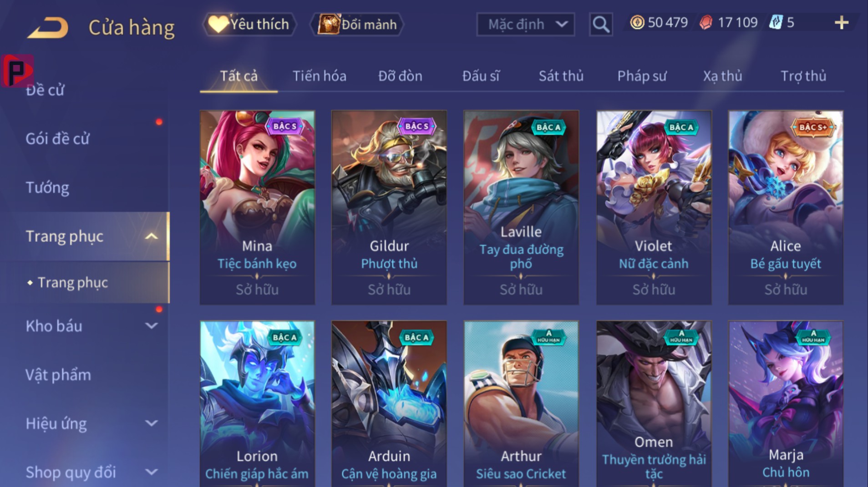Switch to the Pháp sư tab
The image size is (868, 487).
click(642, 76)
